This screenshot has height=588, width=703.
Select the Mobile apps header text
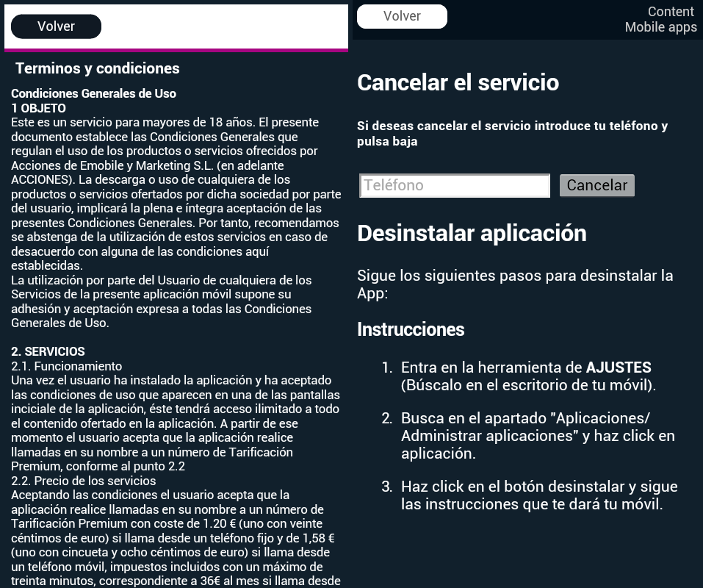(660, 27)
